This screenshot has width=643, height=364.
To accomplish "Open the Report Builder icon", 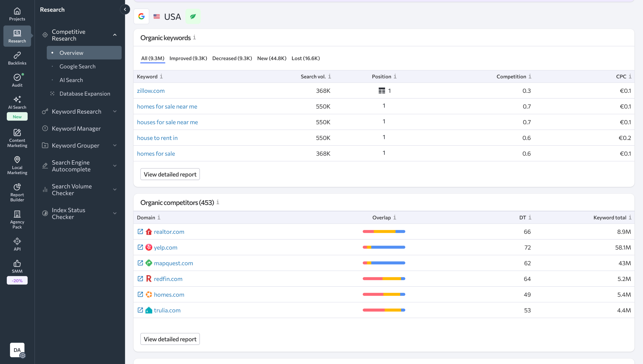I will pyautogui.click(x=17, y=187).
